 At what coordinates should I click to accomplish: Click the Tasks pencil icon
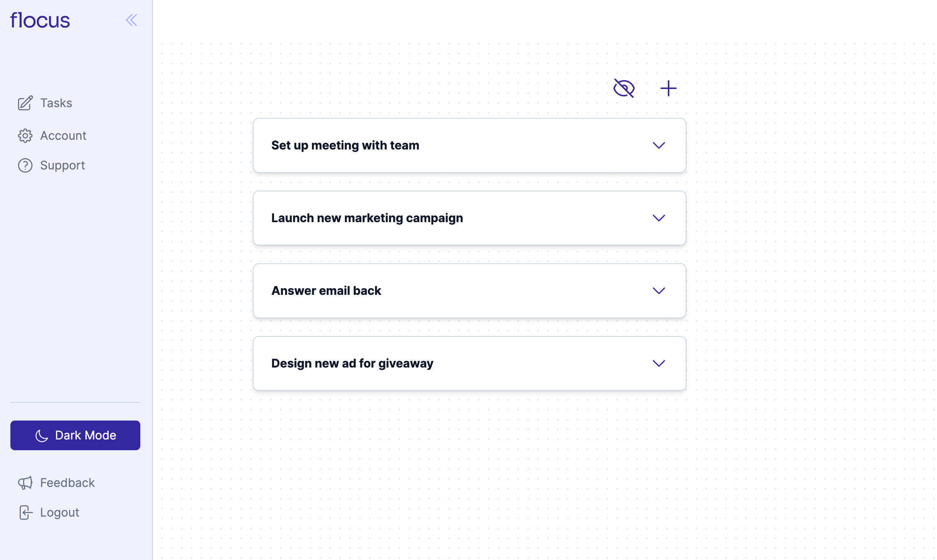[25, 103]
